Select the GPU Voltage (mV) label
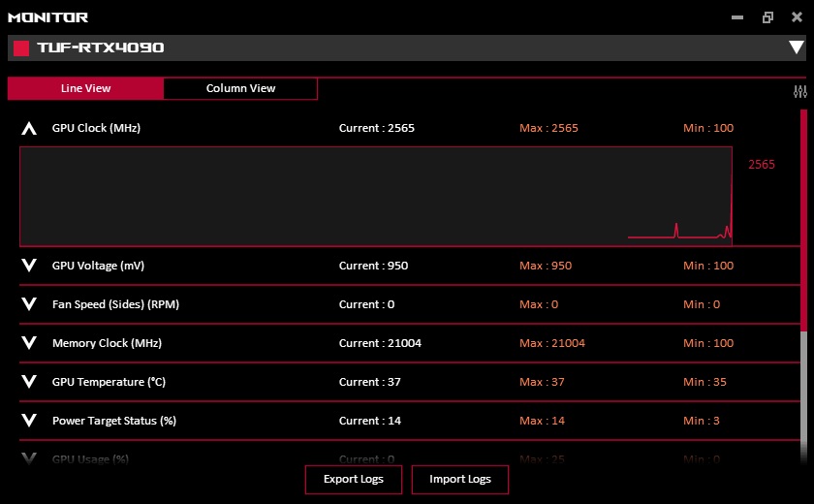The height and width of the screenshot is (504, 814). (x=98, y=266)
